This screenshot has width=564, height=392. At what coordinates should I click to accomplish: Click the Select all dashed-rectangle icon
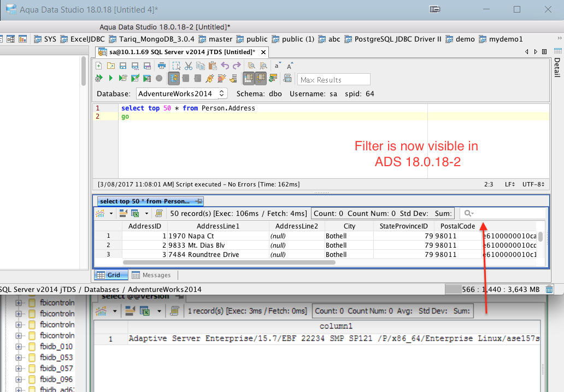click(x=176, y=66)
